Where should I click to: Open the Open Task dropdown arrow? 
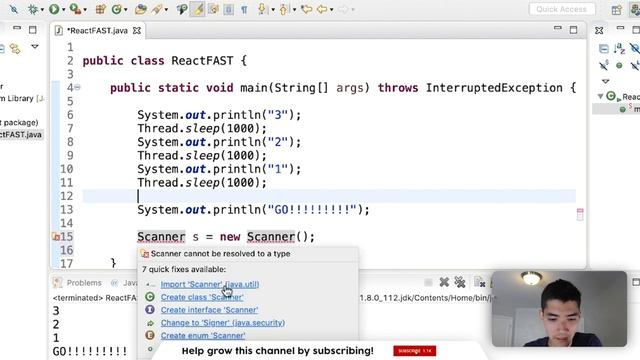166,9
